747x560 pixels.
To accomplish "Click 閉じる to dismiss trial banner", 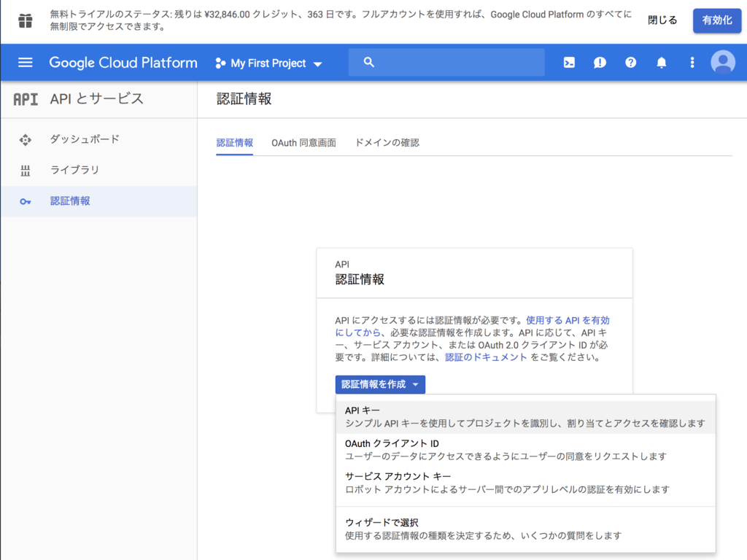I will pos(662,20).
